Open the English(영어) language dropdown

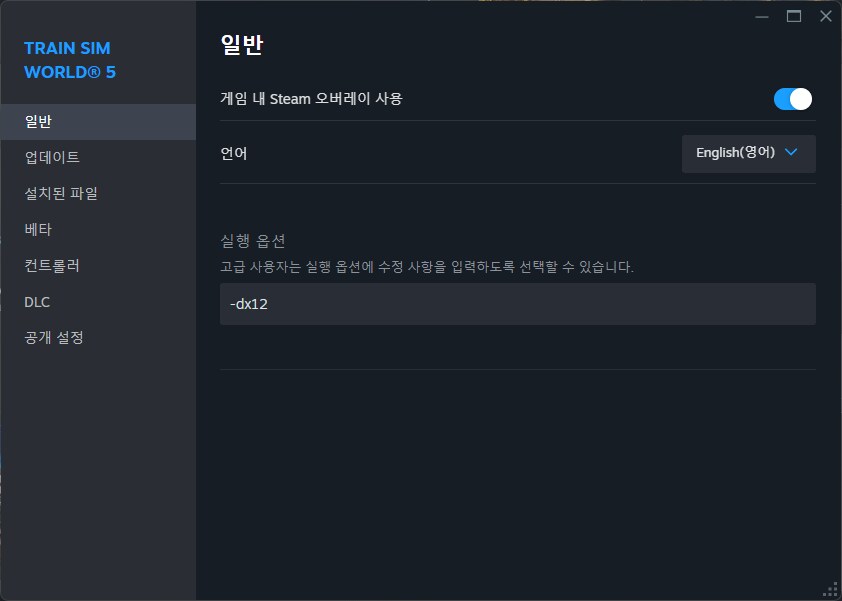pos(748,154)
